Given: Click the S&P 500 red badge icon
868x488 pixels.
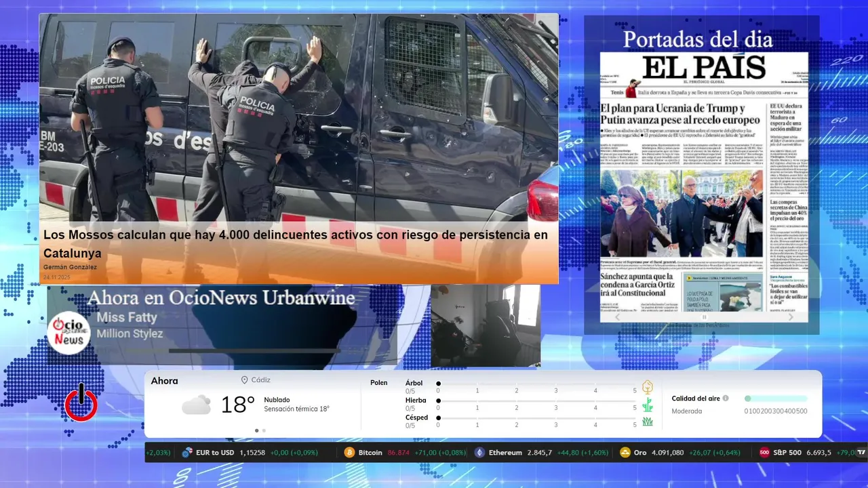Looking at the screenshot, I should 764,452.
